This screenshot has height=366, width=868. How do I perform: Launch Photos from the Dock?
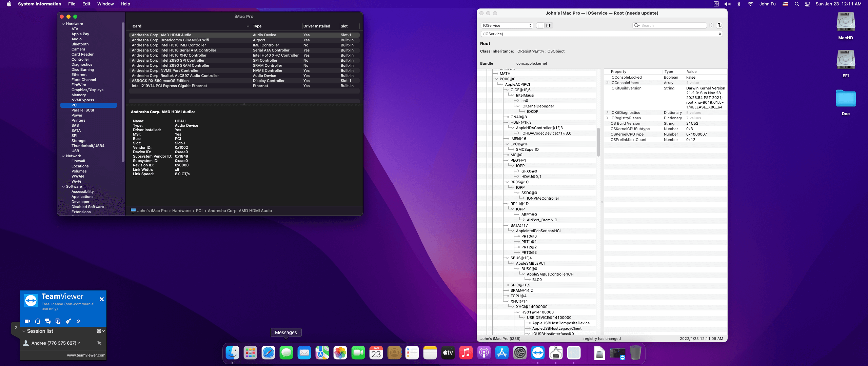tap(340, 353)
